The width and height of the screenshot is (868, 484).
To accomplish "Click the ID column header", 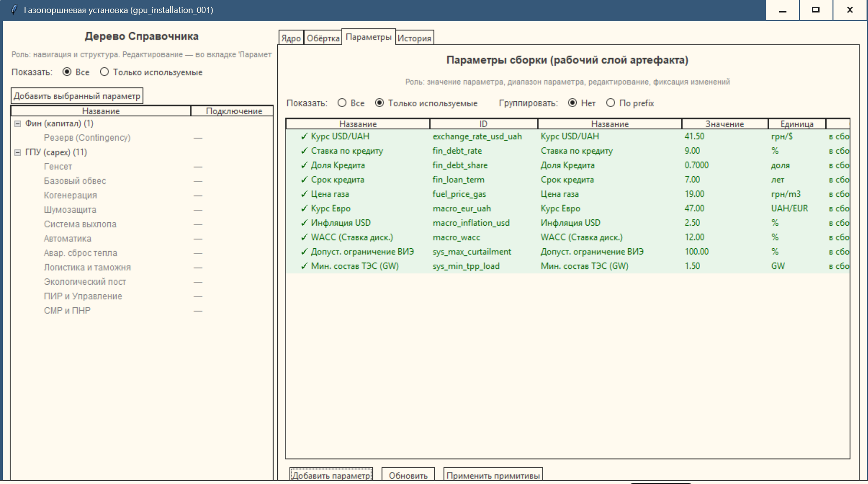I will 483,124.
